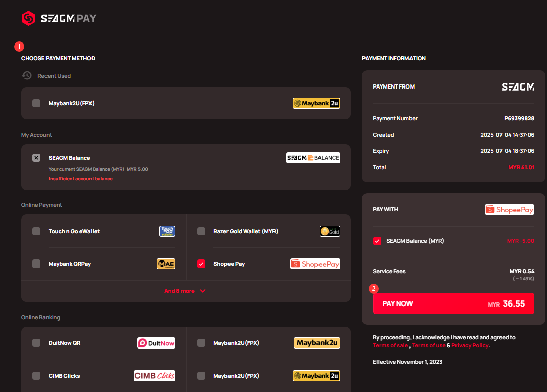The width and height of the screenshot is (547, 392).
Task: Click the 'Maybank QRPay' label
Action: [70, 264]
